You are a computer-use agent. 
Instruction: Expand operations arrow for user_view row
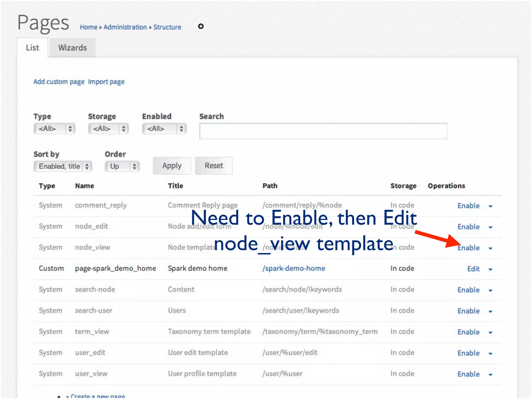pyautogui.click(x=490, y=375)
